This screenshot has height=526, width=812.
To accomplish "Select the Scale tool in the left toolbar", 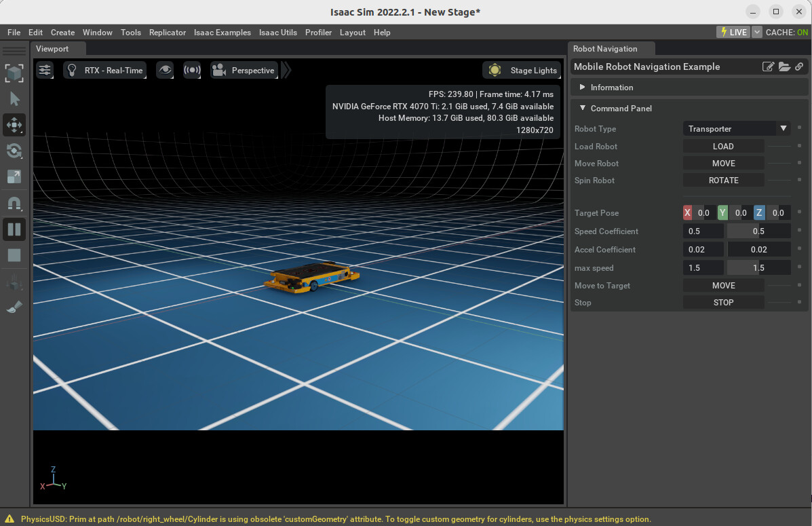I will click(x=14, y=177).
